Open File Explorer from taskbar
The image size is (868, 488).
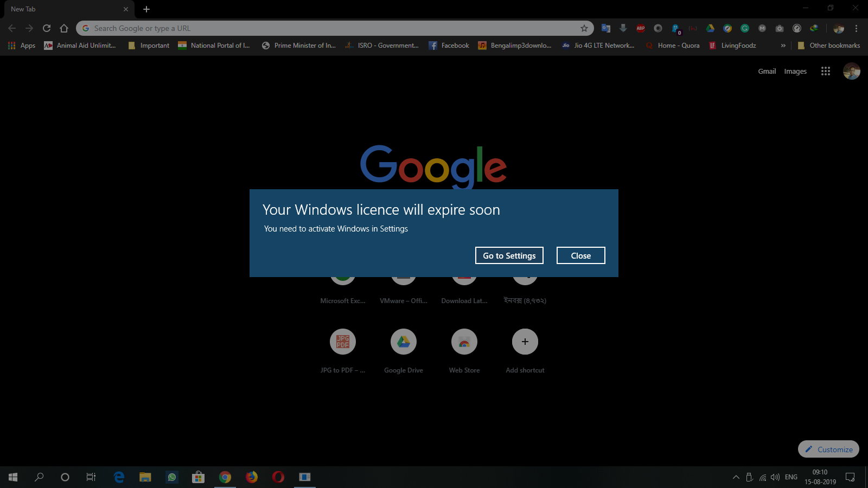click(145, 477)
